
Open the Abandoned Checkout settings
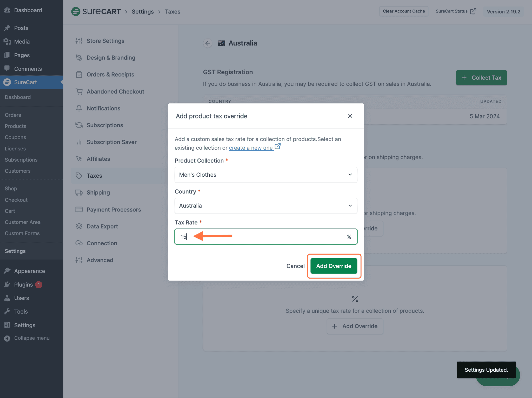coord(115,91)
